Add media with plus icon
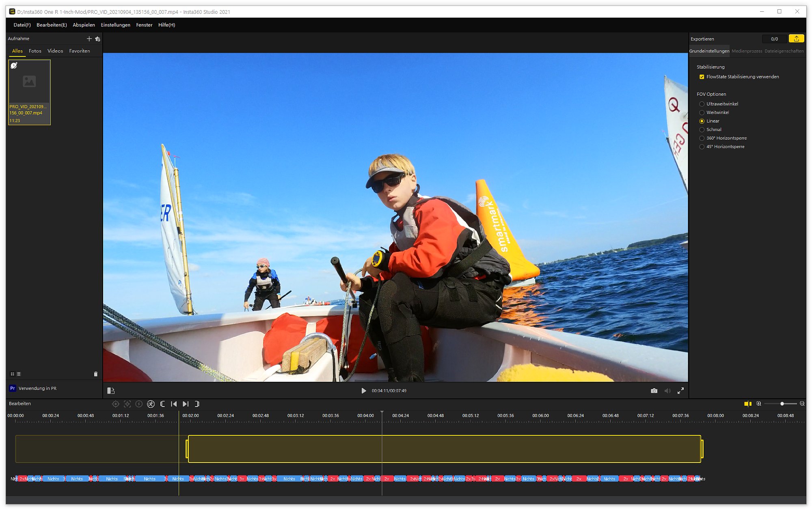 pyautogui.click(x=89, y=39)
